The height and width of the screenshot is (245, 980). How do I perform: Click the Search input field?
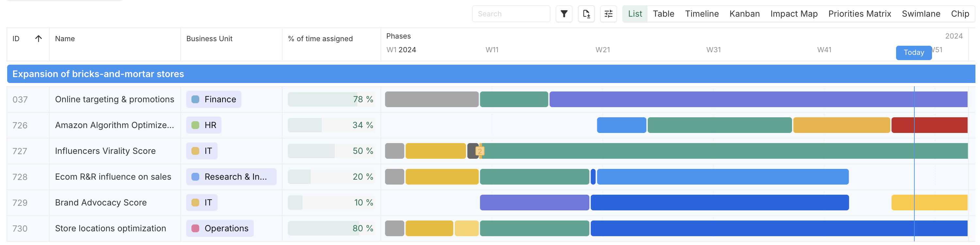tap(511, 14)
